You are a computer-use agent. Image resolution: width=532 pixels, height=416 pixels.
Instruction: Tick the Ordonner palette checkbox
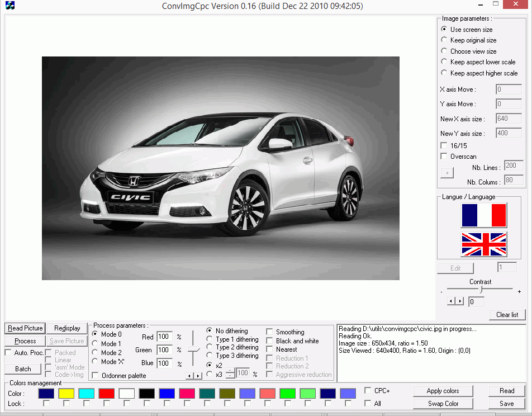[96, 375]
